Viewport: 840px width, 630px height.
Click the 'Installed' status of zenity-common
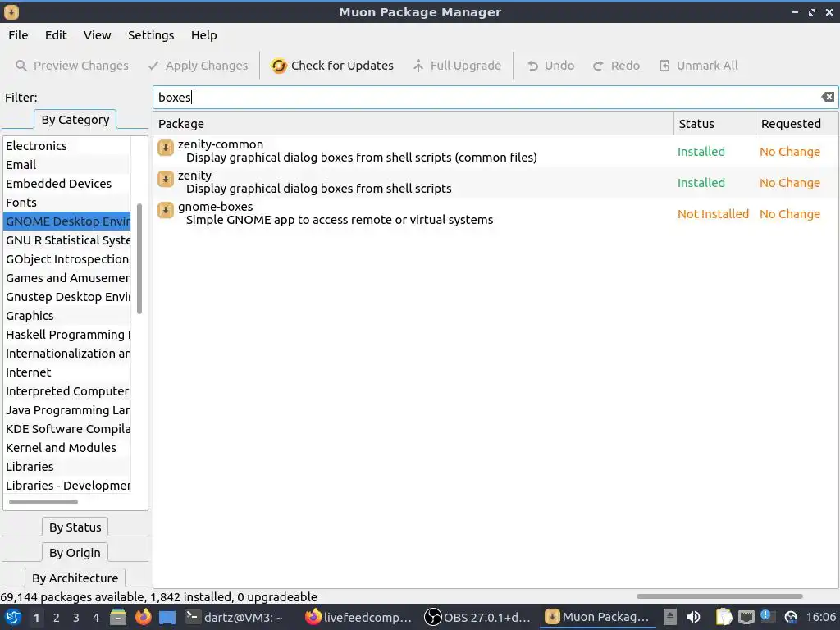click(701, 152)
